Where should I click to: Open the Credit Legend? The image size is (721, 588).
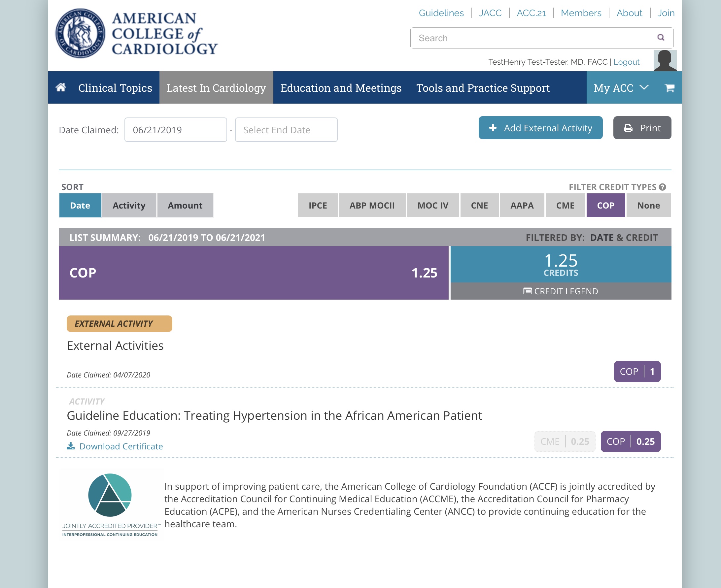coord(561,291)
